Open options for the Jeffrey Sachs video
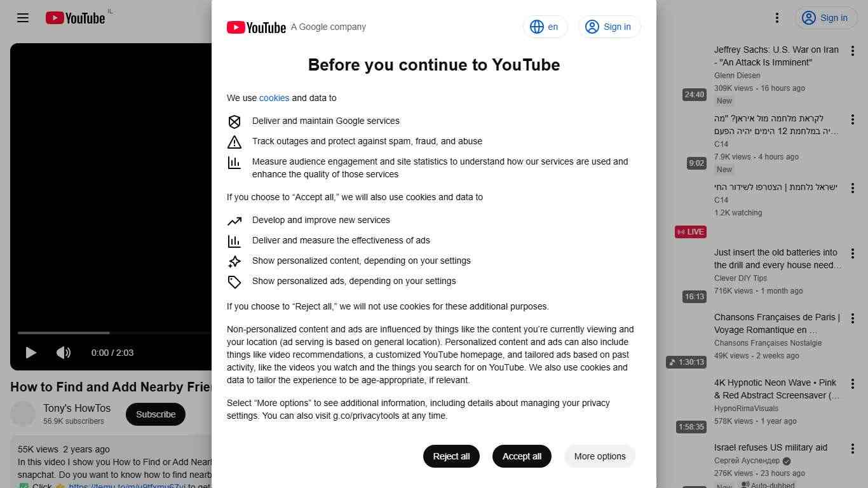This screenshot has height=488, width=868. tap(853, 51)
